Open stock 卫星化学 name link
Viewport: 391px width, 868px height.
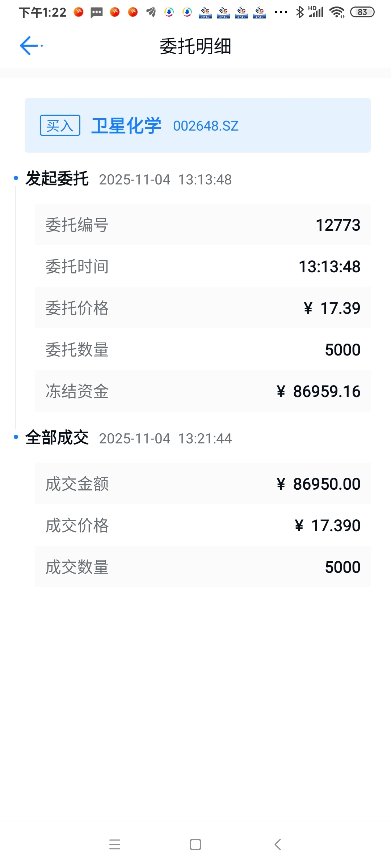(126, 126)
